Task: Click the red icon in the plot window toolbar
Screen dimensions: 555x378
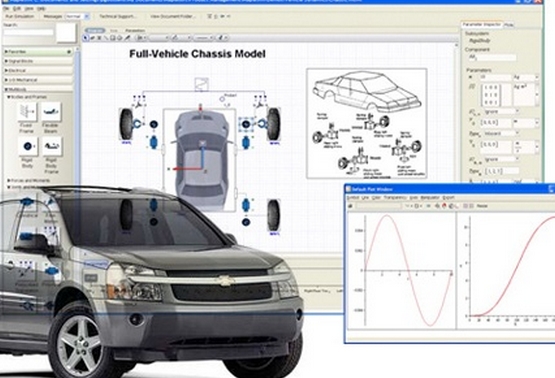Action: point(445,206)
